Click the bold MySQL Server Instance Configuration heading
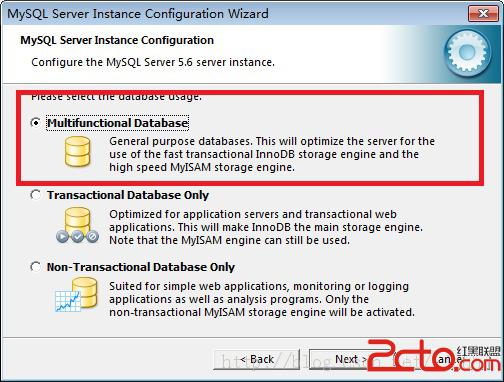This screenshot has width=504, height=382. tap(117, 40)
